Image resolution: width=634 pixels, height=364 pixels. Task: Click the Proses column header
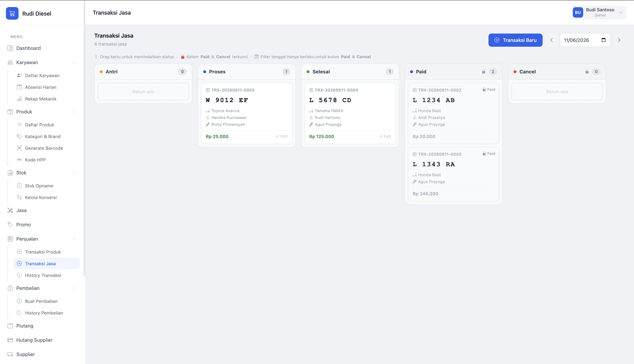[247, 72]
